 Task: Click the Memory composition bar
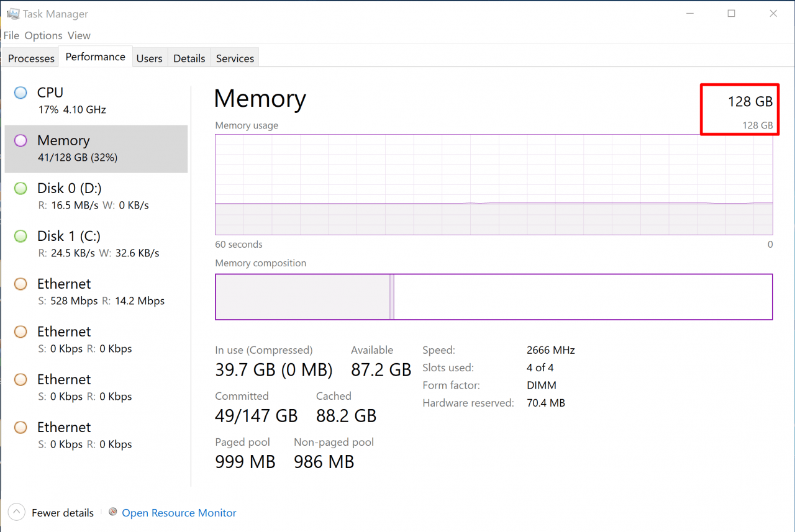coord(494,297)
